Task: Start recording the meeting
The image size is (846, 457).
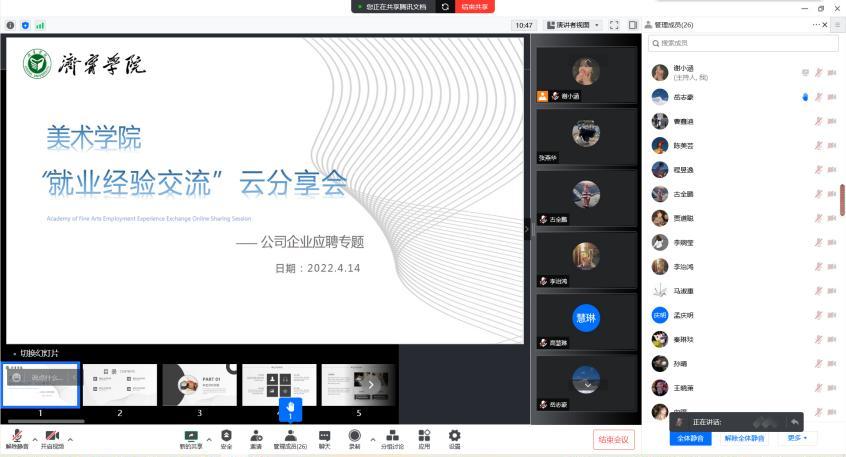Action: click(354, 438)
